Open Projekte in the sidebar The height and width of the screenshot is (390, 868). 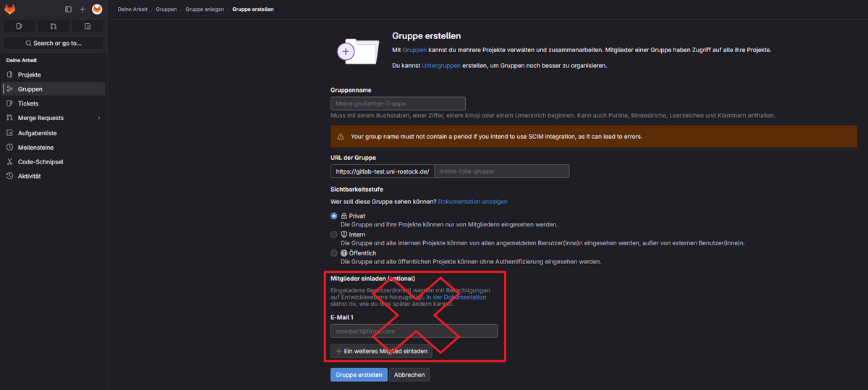click(x=30, y=75)
